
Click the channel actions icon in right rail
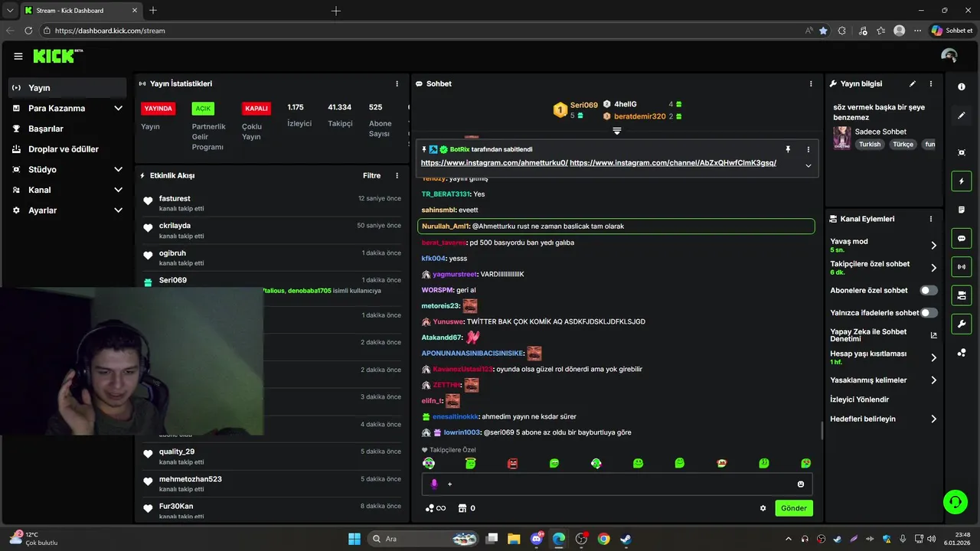962,295
